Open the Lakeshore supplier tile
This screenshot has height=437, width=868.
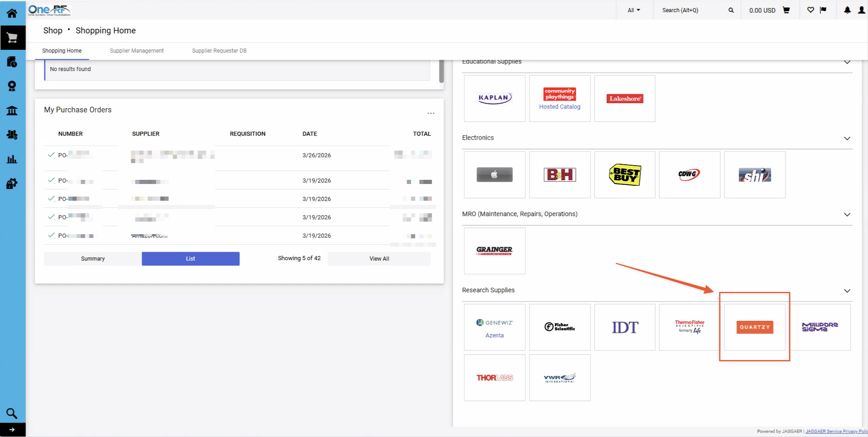pos(625,99)
